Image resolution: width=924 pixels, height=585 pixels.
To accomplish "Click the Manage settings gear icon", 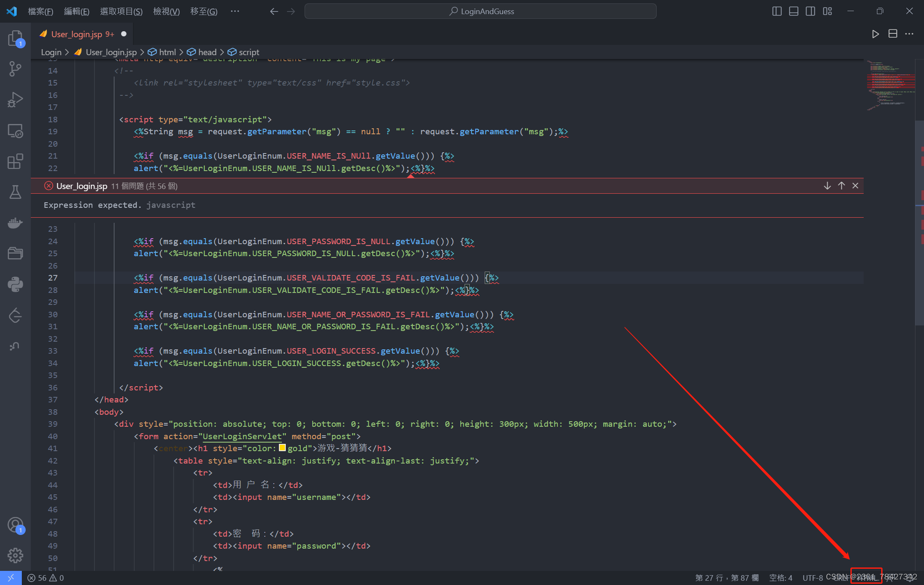I will [15, 555].
